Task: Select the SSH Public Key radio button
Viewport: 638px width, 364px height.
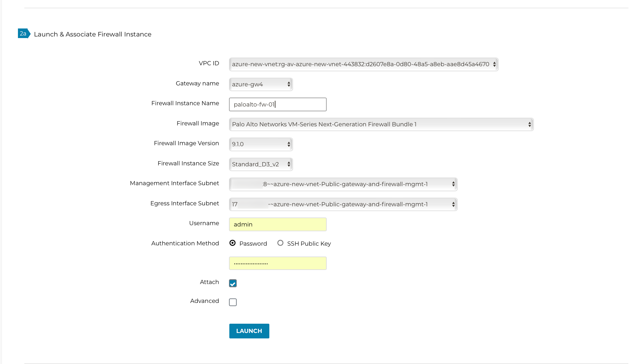Action: 281,243
